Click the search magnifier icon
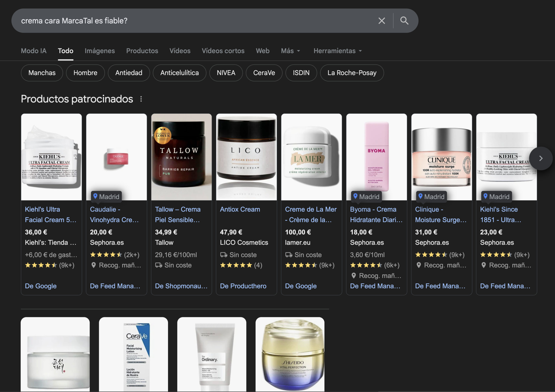This screenshot has width=555, height=392. click(x=404, y=21)
